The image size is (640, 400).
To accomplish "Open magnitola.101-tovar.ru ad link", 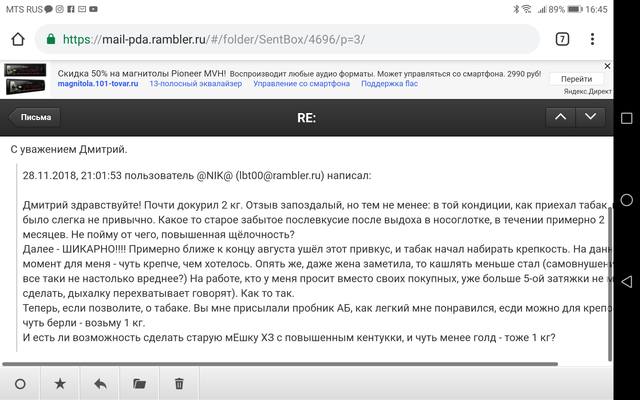I will pos(98,84).
